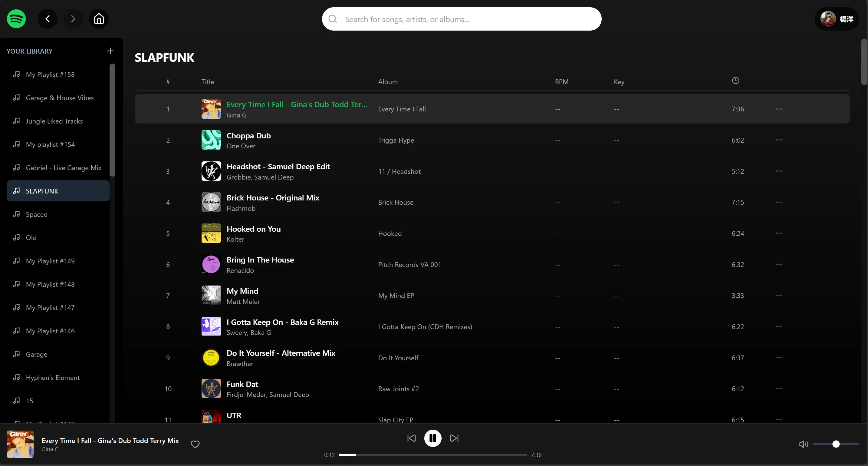
Task: Click the main page vertical scrollbar
Action: pyautogui.click(x=864, y=62)
